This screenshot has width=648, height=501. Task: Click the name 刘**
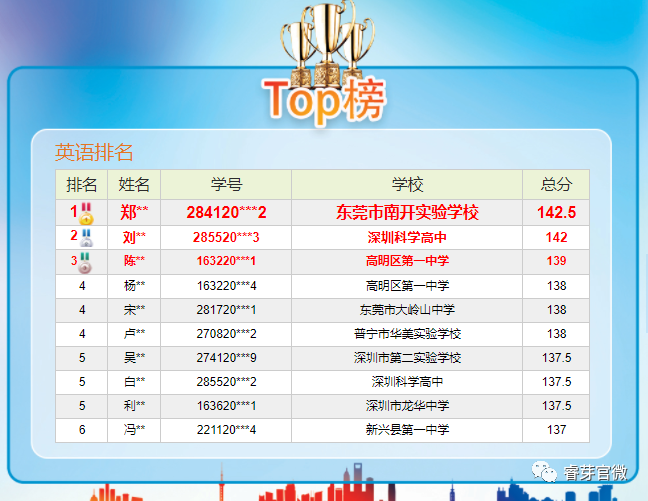[134, 237]
